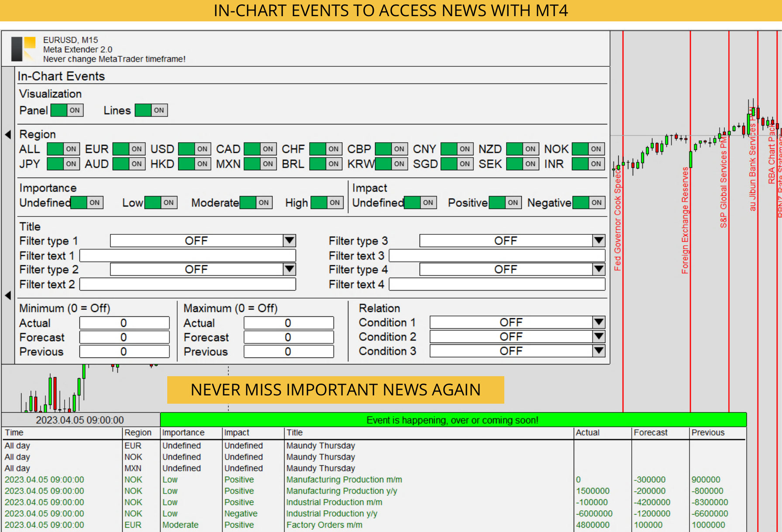Toggle the EUR region switch
The width and height of the screenshot is (782, 532).
(129, 149)
